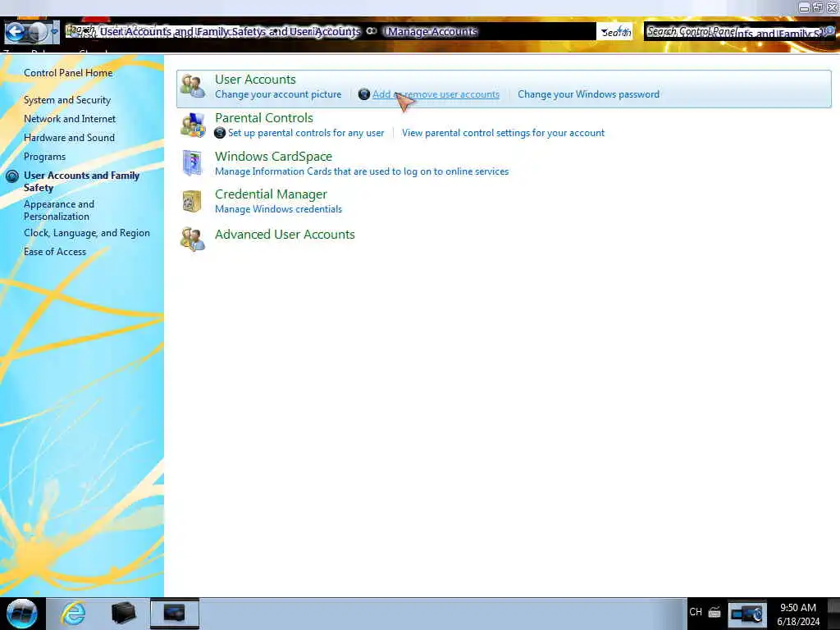Click bullet icon next to User Accounts and Family Safety
This screenshot has width=840, height=630.
pos(11,176)
